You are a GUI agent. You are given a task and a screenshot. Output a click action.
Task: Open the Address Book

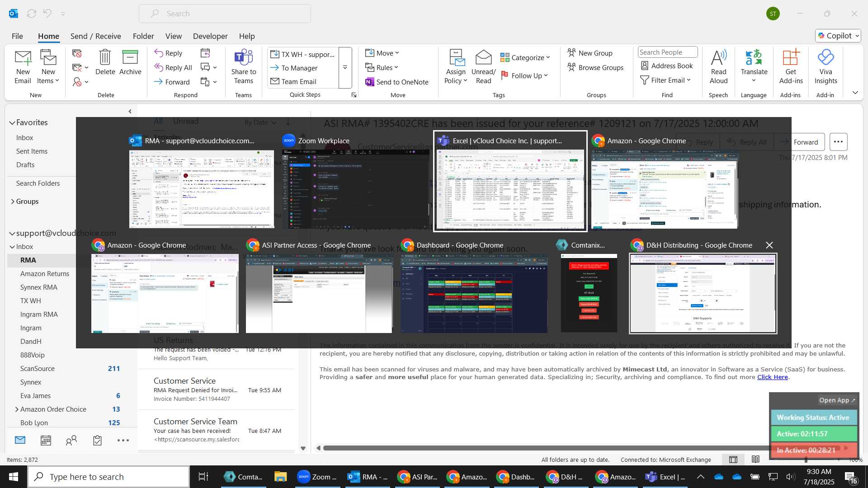pyautogui.click(x=666, y=66)
